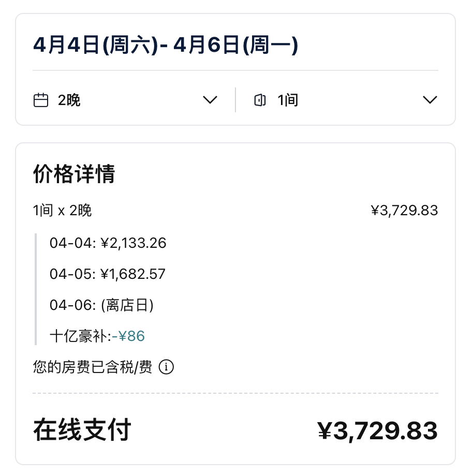Image resolution: width=473 pixels, height=476 pixels.
Task: Click the -¥86 discount amount
Action: 129,336
